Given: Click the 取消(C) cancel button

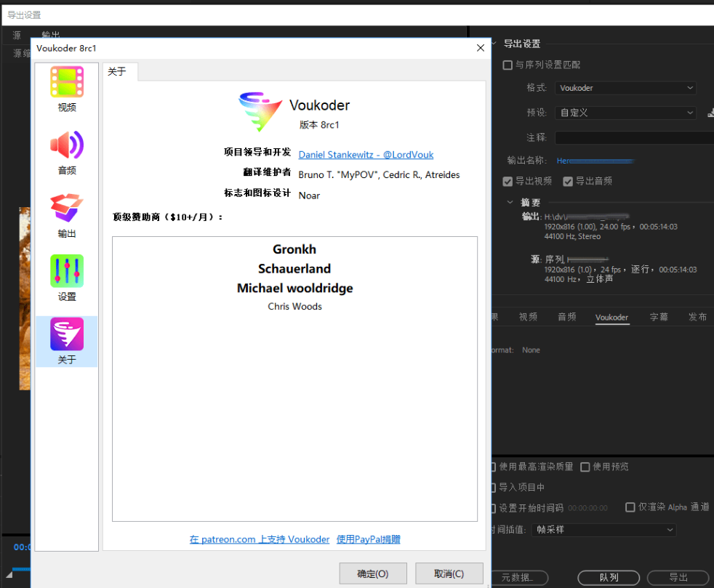Looking at the screenshot, I should pyautogui.click(x=449, y=573).
